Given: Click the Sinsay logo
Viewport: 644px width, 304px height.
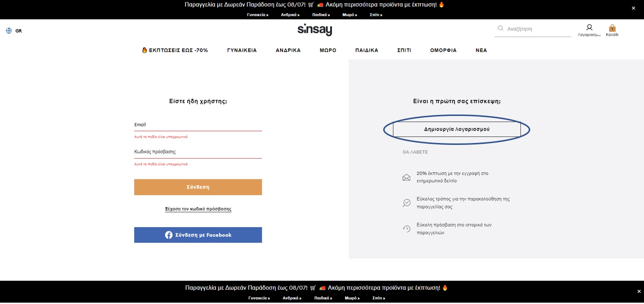Looking at the screenshot, I should [x=314, y=29].
